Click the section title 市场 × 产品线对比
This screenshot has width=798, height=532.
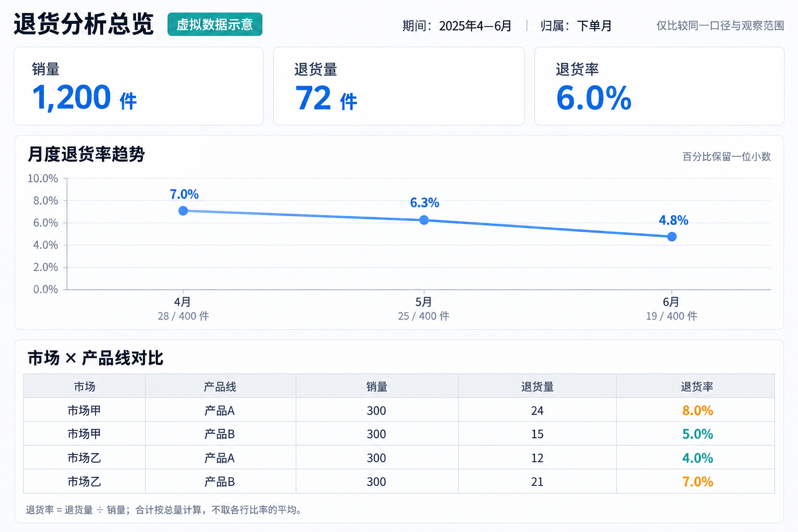tap(96, 358)
